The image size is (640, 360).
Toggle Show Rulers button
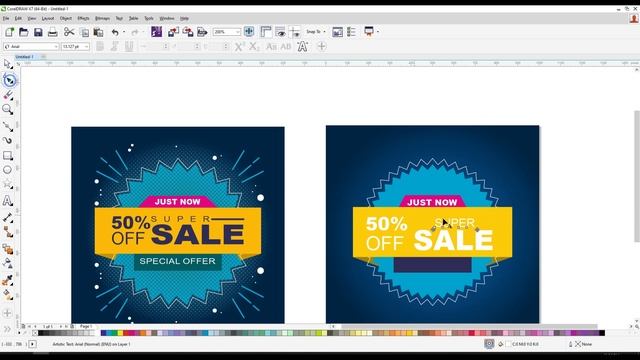pyautogui.click(x=266, y=31)
